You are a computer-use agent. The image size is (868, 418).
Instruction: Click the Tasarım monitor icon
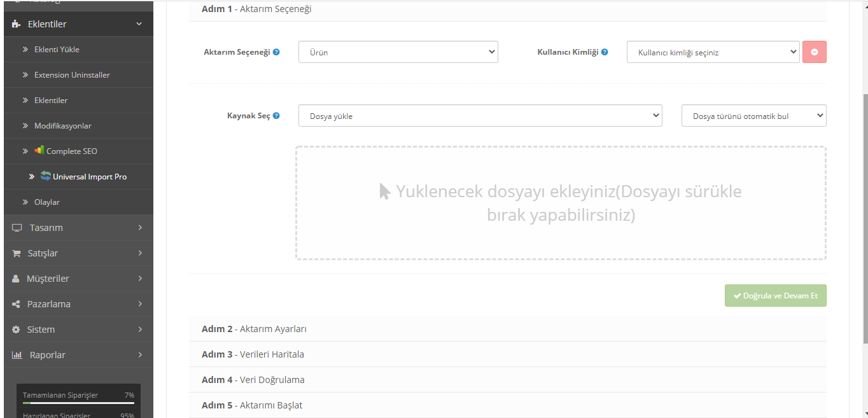17,228
